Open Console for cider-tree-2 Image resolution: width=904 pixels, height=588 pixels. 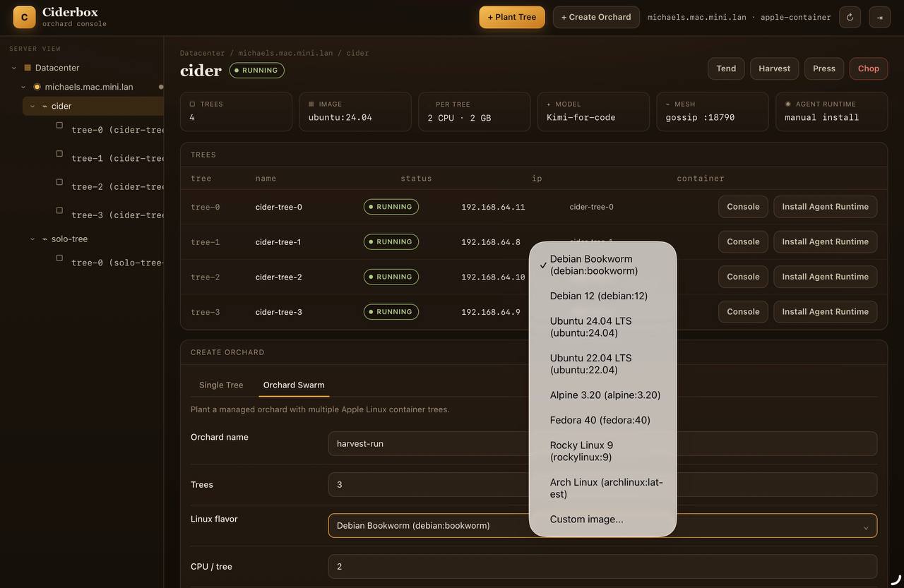coord(743,277)
